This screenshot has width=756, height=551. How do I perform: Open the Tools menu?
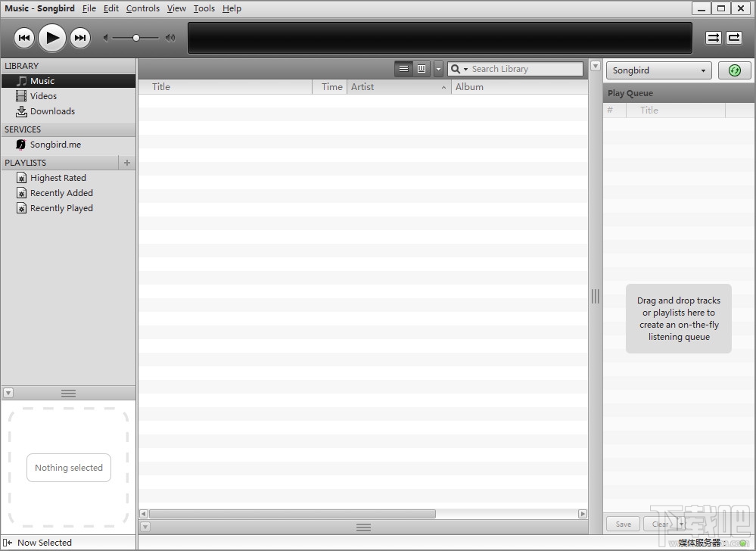(x=204, y=8)
